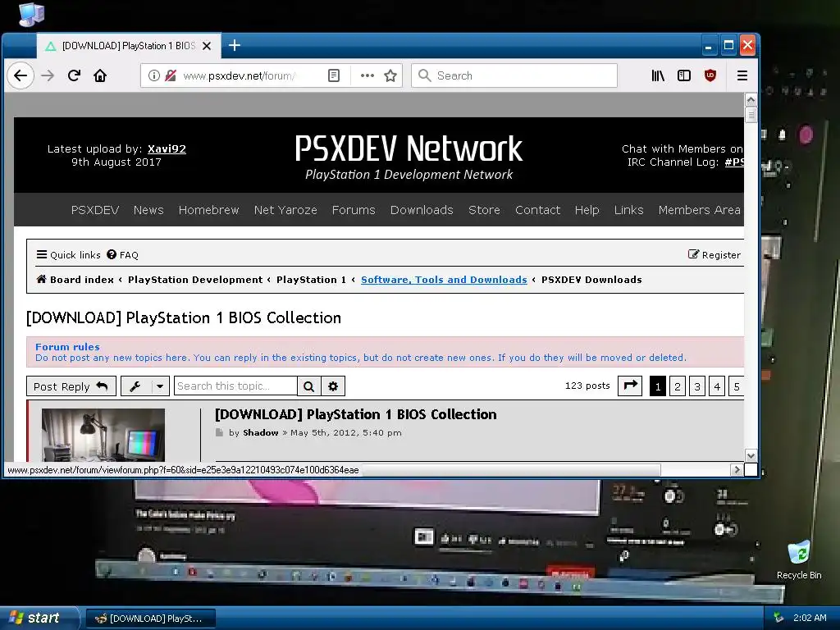Open Links navigation item
Viewport: 840px width, 630px height.
point(628,210)
